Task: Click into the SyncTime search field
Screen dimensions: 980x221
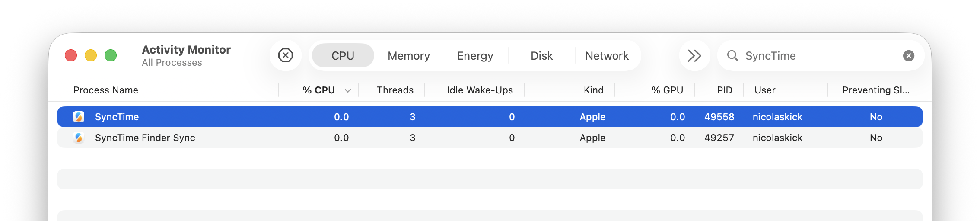Action: pos(817,56)
